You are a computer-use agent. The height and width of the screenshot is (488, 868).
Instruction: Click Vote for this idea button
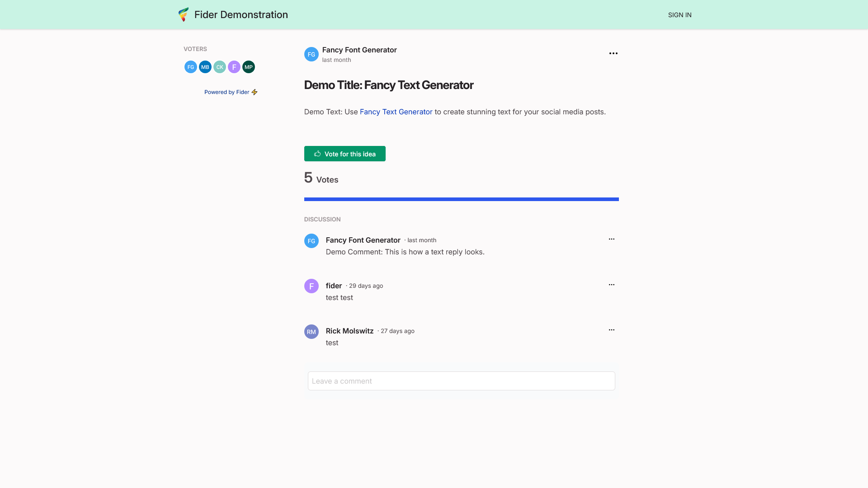coord(345,154)
